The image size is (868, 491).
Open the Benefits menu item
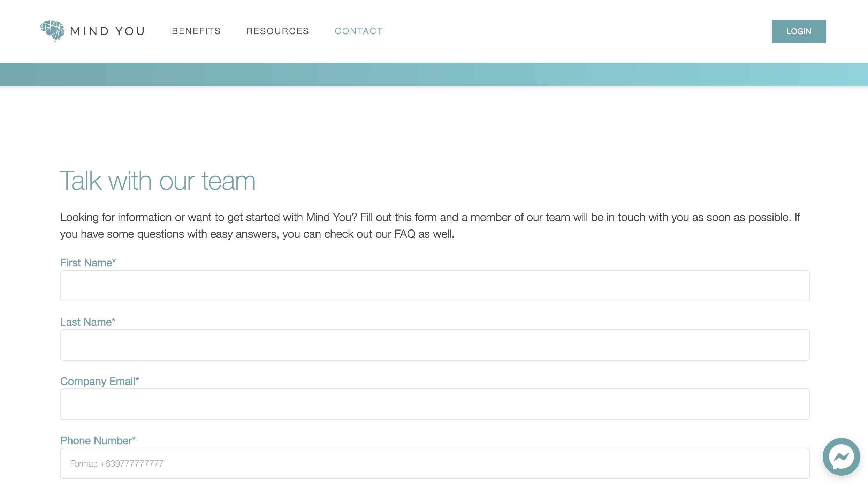click(196, 31)
